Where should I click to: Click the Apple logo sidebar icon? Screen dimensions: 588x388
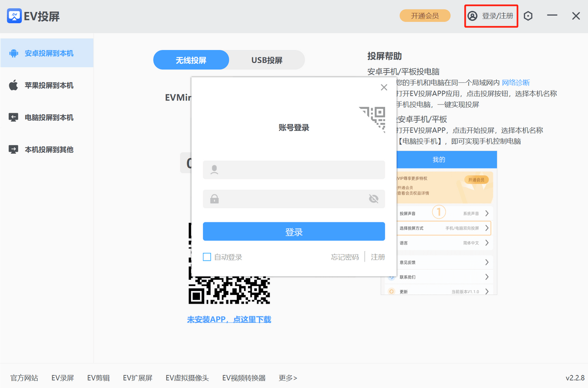coord(14,85)
